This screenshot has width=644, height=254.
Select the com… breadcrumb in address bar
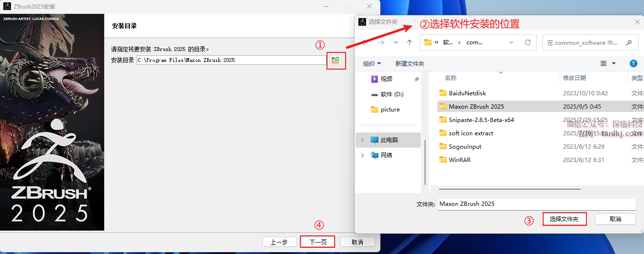[x=475, y=42]
